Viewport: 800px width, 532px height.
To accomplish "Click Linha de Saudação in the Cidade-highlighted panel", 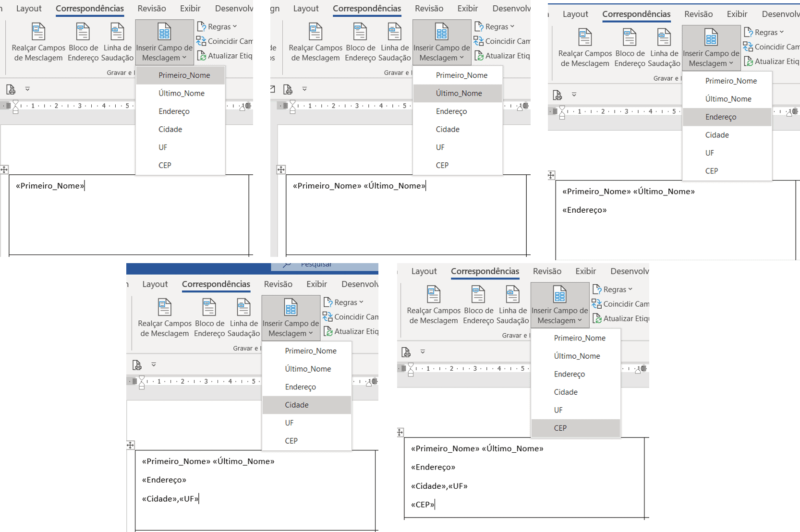I will [x=243, y=318].
